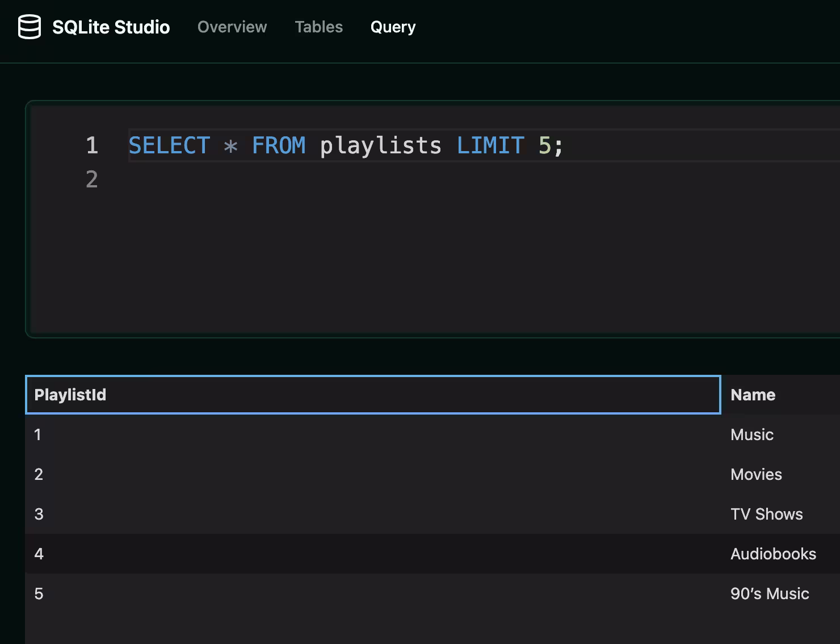Select the Audiobooks cell
Screen dimensions: 840x644
pos(780,554)
